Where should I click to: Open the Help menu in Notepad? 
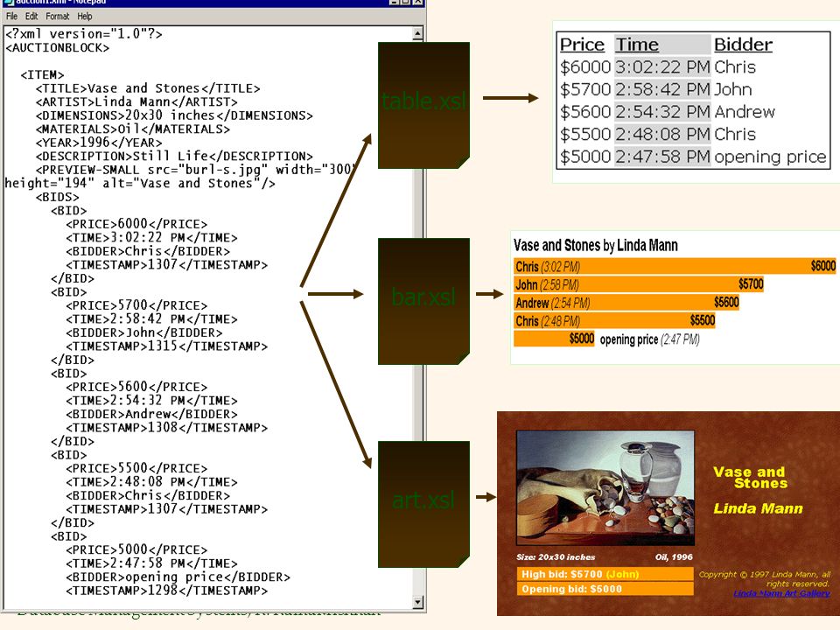pos(85,16)
